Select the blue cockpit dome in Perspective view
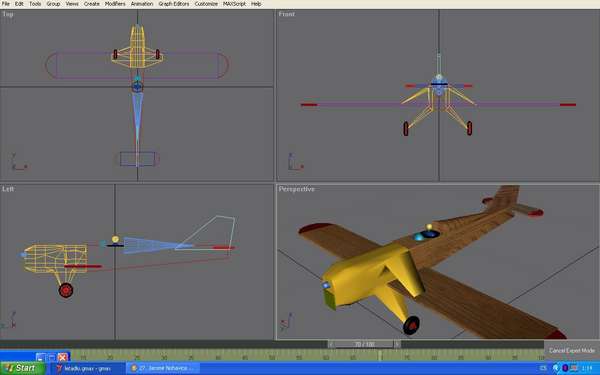Image resolution: width=600 pixels, height=375 pixels. pyautogui.click(x=430, y=234)
